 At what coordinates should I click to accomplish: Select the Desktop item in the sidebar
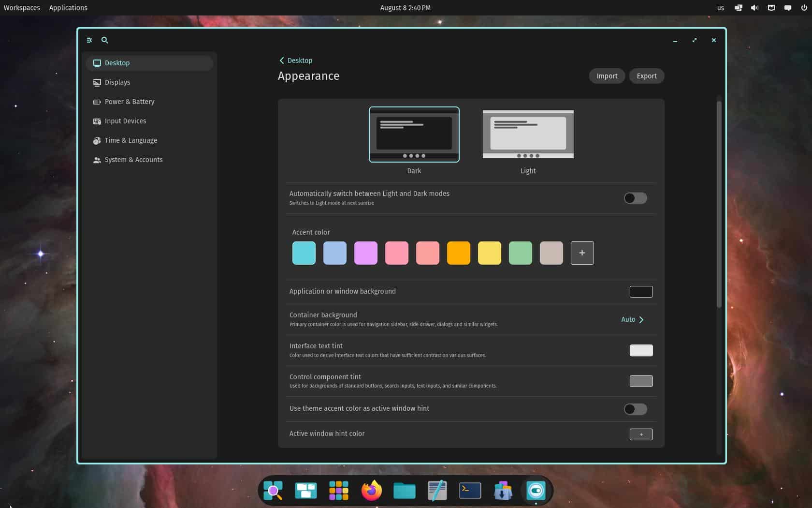point(117,63)
